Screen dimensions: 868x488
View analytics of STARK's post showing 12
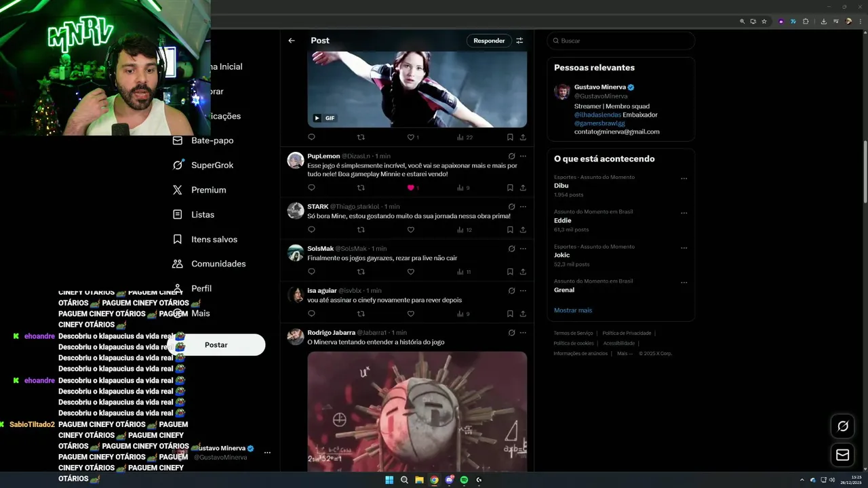pyautogui.click(x=465, y=230)
